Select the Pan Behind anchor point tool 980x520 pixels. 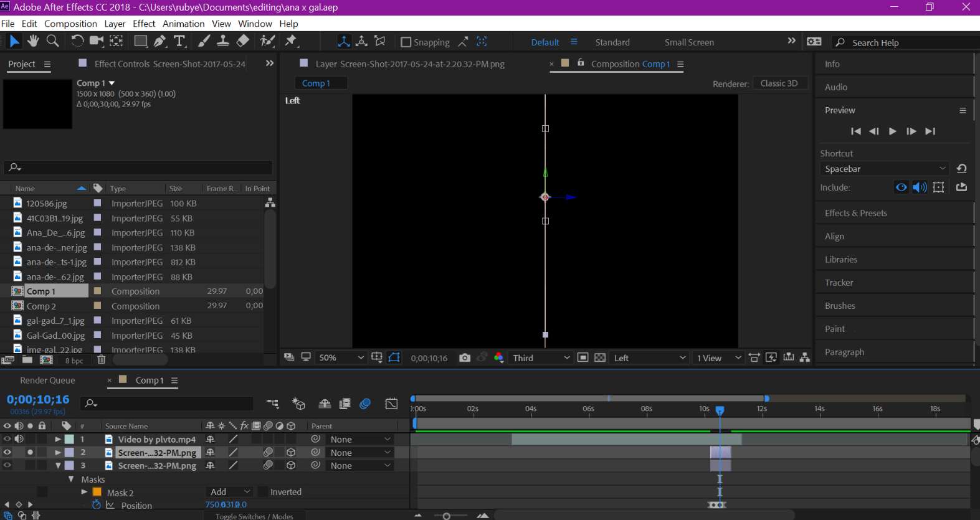coord(117,41)
